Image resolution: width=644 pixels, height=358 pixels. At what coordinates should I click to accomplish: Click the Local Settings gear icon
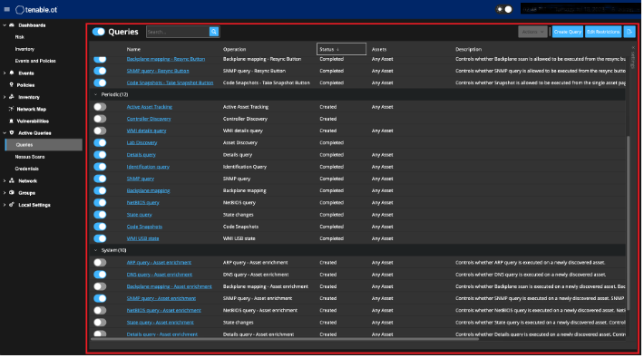click(x=12, y=205)
